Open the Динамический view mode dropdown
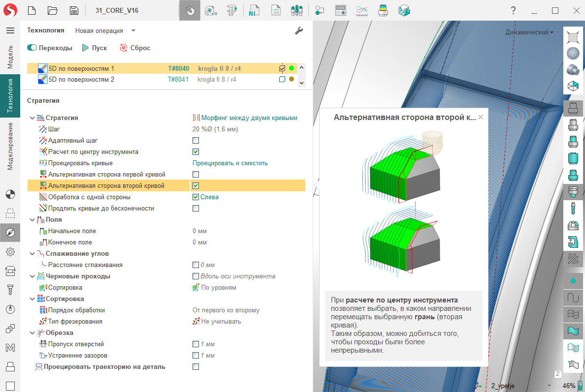Image resolution: width=585 pixels, height=392 pixels. (x=529, y=32)
